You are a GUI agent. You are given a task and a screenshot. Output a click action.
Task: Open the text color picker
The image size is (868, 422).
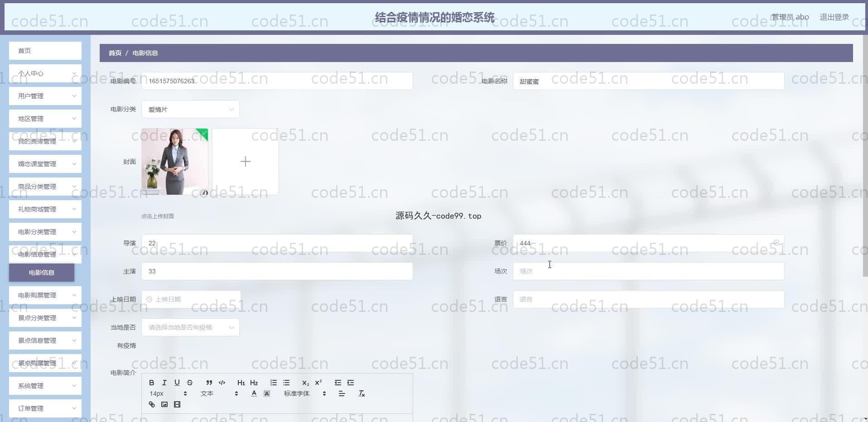coord(254,393)
